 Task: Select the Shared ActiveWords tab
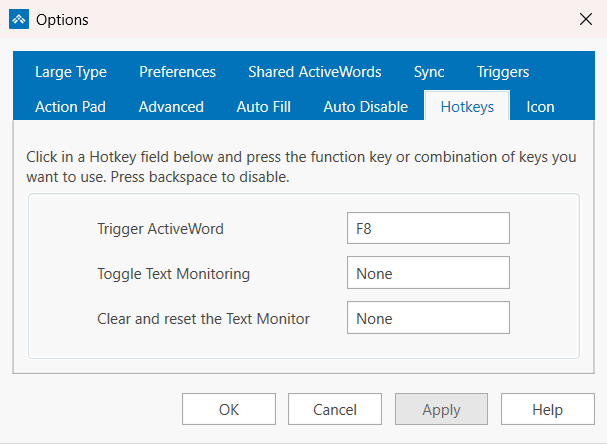click(x=315, y=72)
